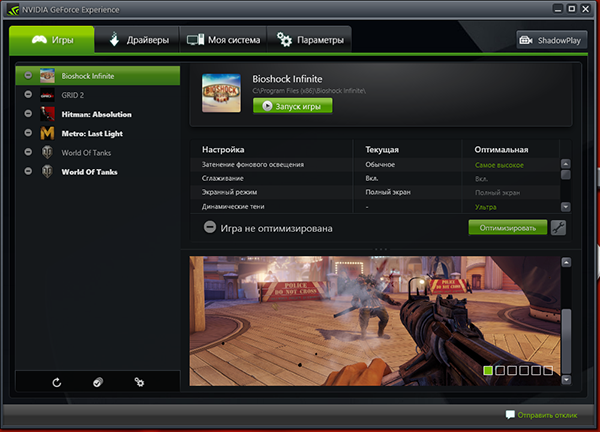Select the first green screenshot indicator square
Viewport: 600px width, 432px height.
pyautogui.click(x=488, y=370)
